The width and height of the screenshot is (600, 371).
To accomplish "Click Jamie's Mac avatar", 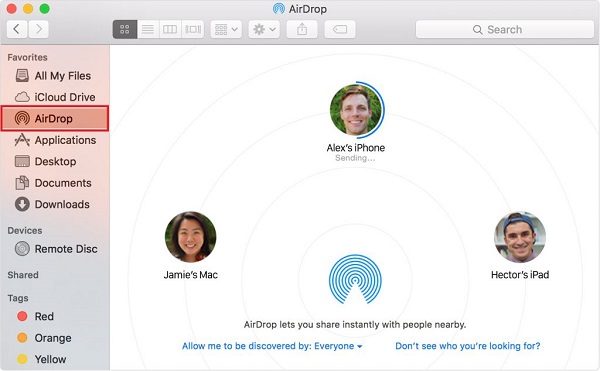I will tap(191, 237).
